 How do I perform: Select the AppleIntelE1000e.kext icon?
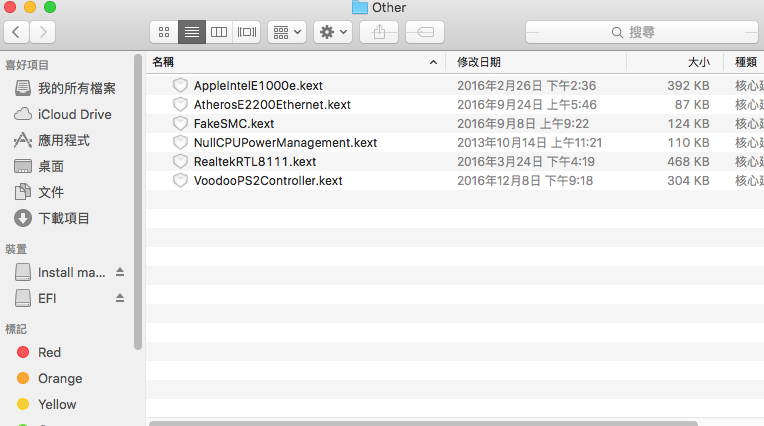coord(180,85)
